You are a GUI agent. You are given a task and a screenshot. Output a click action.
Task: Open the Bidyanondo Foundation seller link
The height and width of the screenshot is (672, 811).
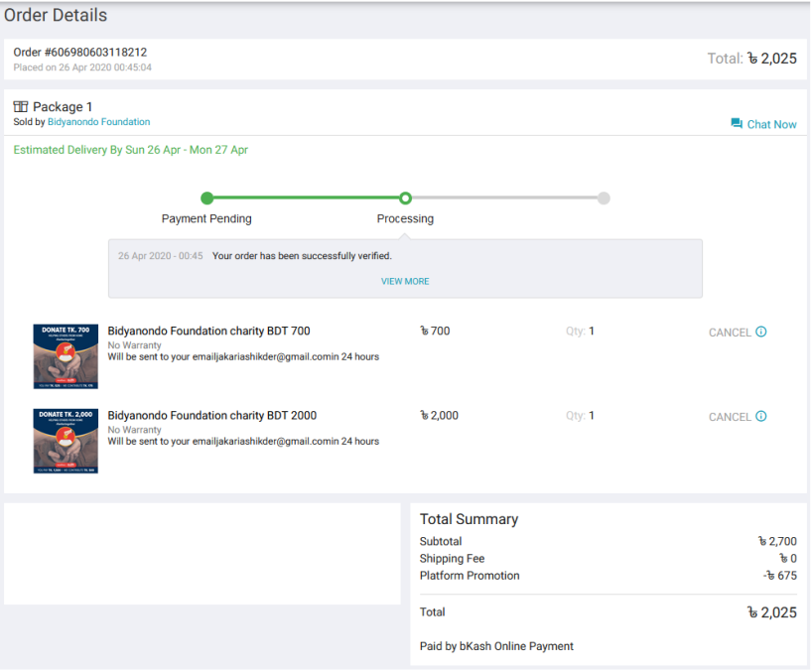click(x=98, y=122)
